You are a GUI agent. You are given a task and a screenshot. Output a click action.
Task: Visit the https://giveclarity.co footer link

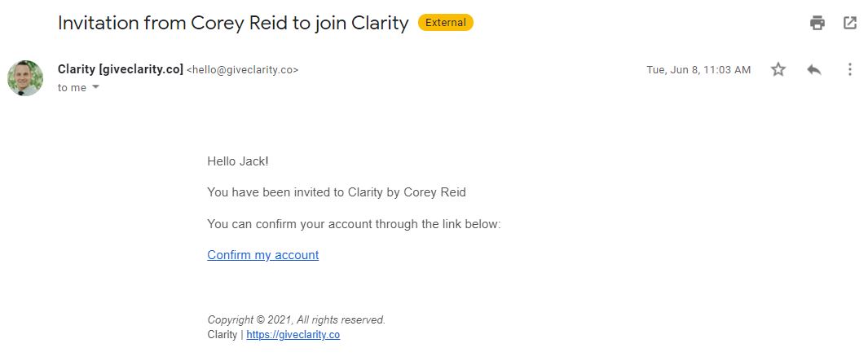(x=293, y=335)
